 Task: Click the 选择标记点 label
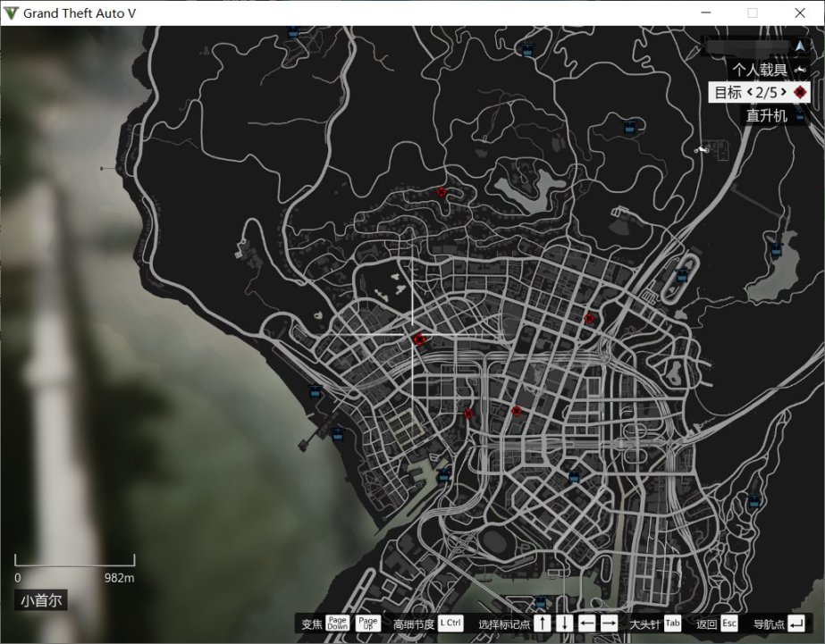point(504,624)
